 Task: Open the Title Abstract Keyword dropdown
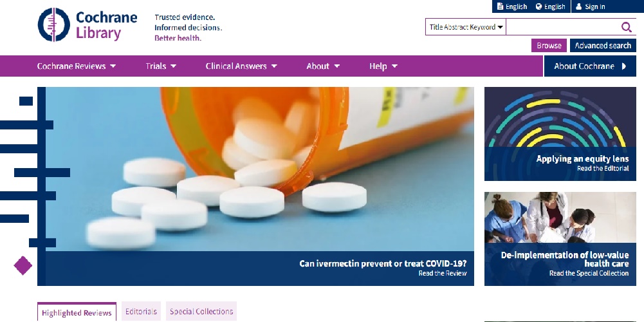(x=466, y=27)
